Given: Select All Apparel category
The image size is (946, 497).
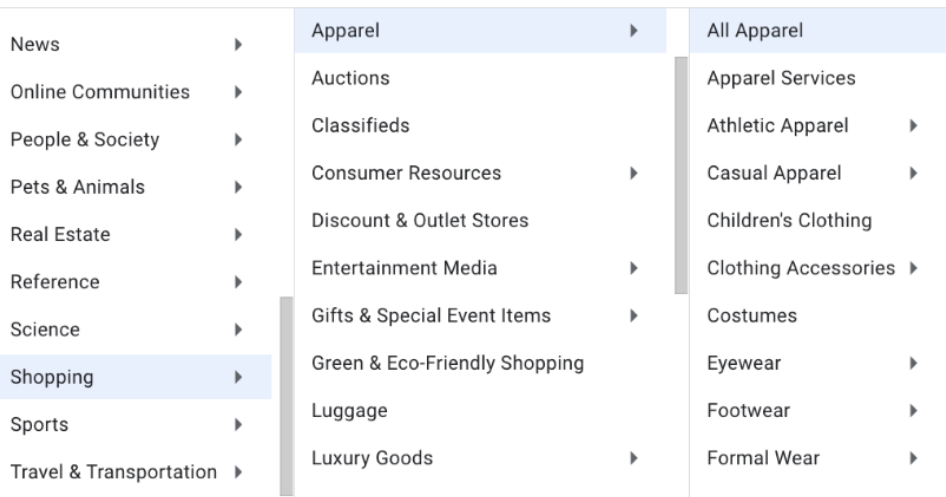Looking at the screenshot, I should (755, 31).
